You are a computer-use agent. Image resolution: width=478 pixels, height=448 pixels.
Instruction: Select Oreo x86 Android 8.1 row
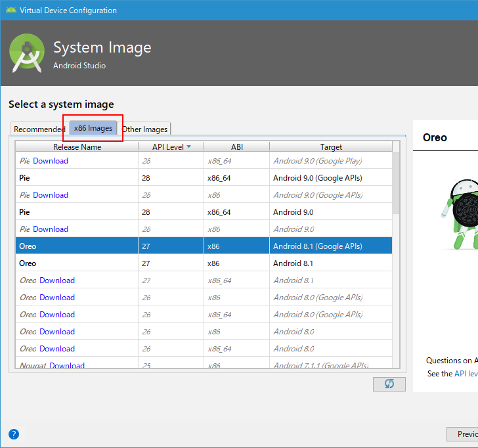204,263
